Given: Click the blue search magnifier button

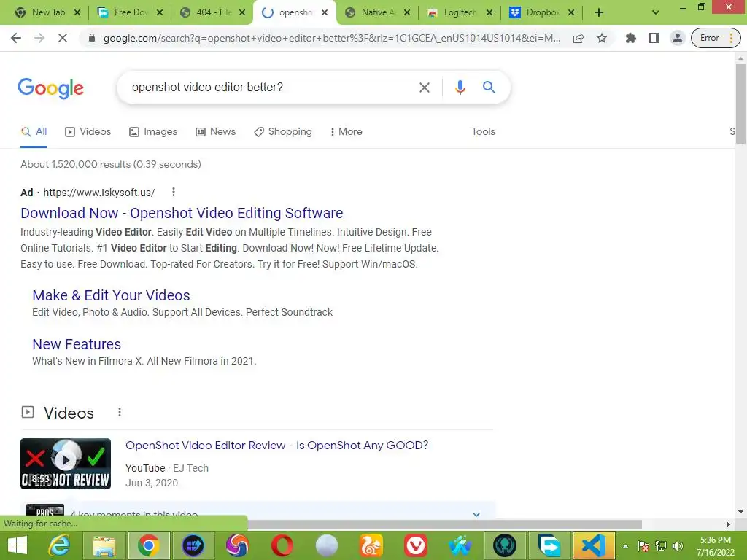Looking at the screenshot, I should click(x=489, y=87).
